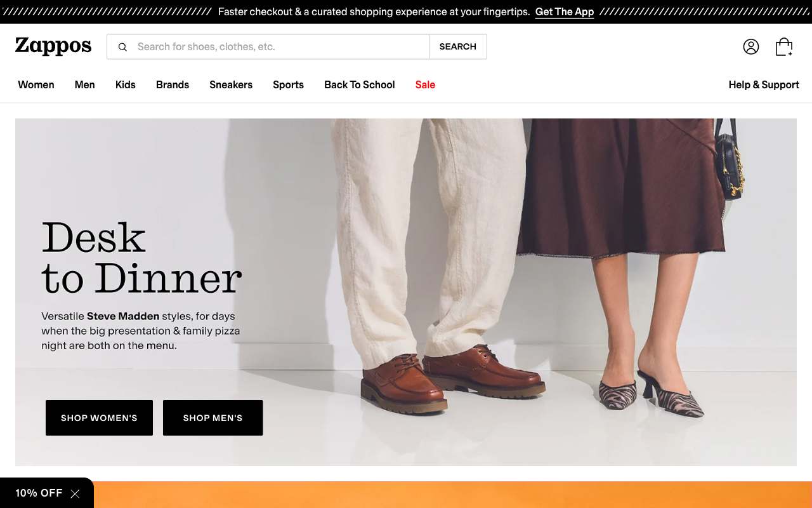The width and height of the screenshot is (812, 508).
Task: Open the Kids menu
Action: (x=126, y=84)
